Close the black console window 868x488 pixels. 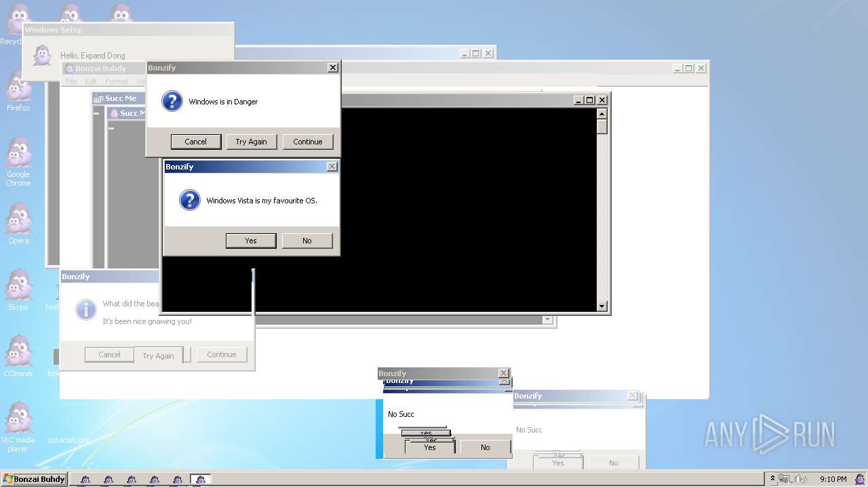(x=601, y=100)
